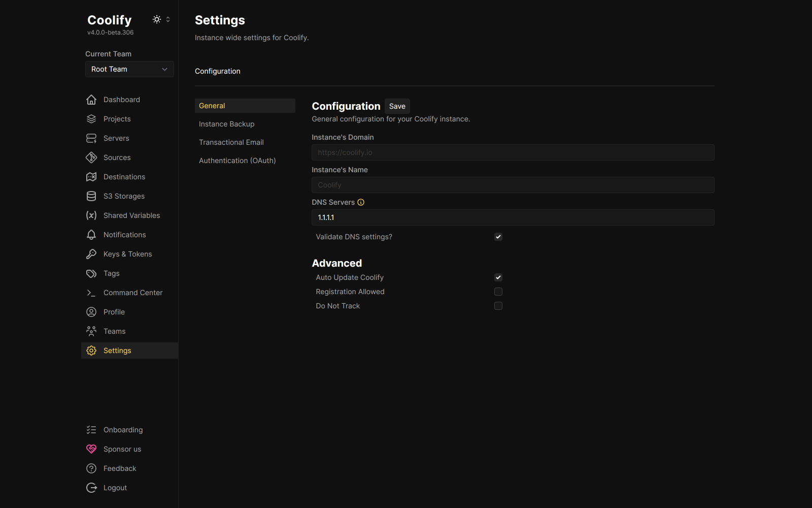Viewport: 812px width, 508px height.
Task: Open Authentication (OAuth) settings tab
Action: point(238,161)
